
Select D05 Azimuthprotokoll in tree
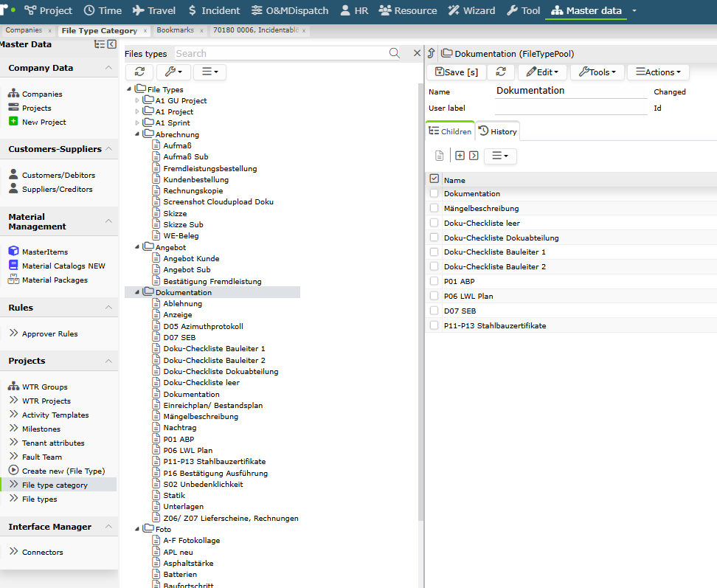tap(203, 326)
